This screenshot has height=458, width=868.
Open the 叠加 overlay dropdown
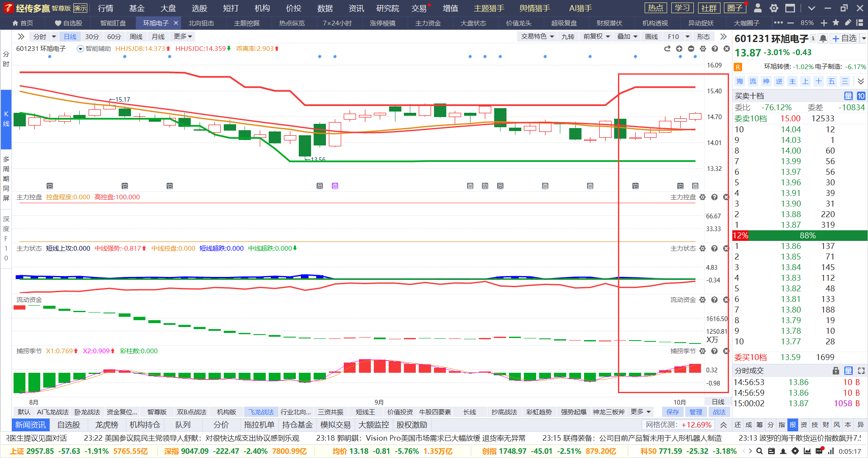pyautogui.click(x=628, y=37)
